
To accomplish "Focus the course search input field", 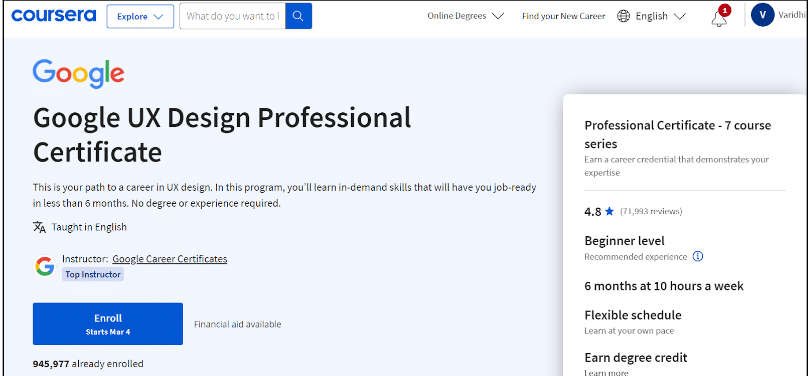I will (232, 16).
